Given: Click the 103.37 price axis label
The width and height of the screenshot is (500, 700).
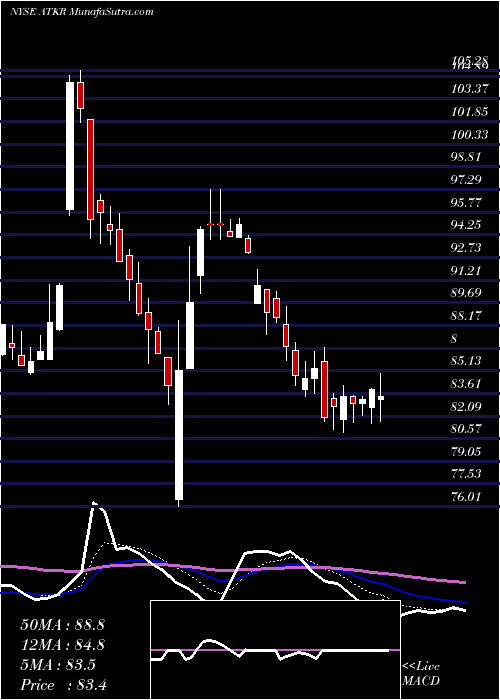Looking at the screenshot, I should point(469,89).
